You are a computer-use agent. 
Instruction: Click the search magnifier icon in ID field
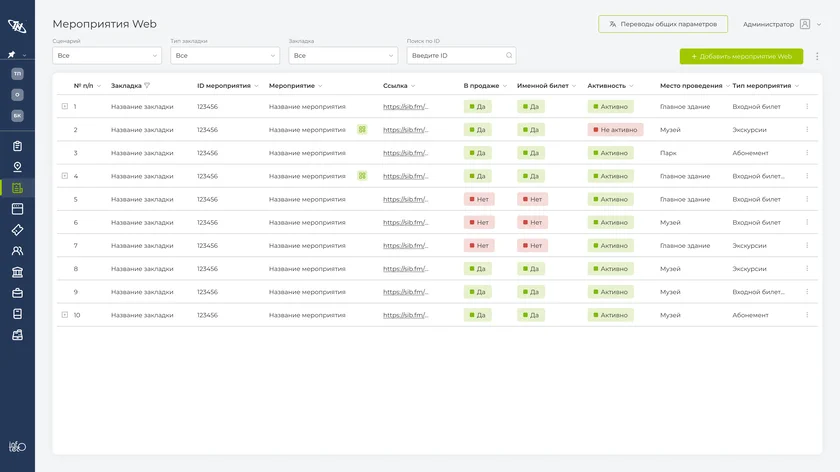509,55
